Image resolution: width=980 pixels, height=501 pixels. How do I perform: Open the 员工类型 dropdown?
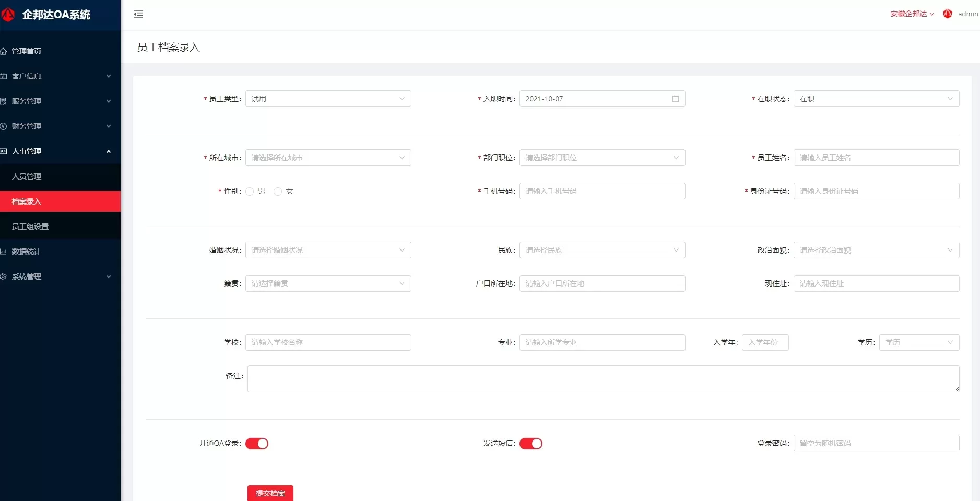pos(328,99)
